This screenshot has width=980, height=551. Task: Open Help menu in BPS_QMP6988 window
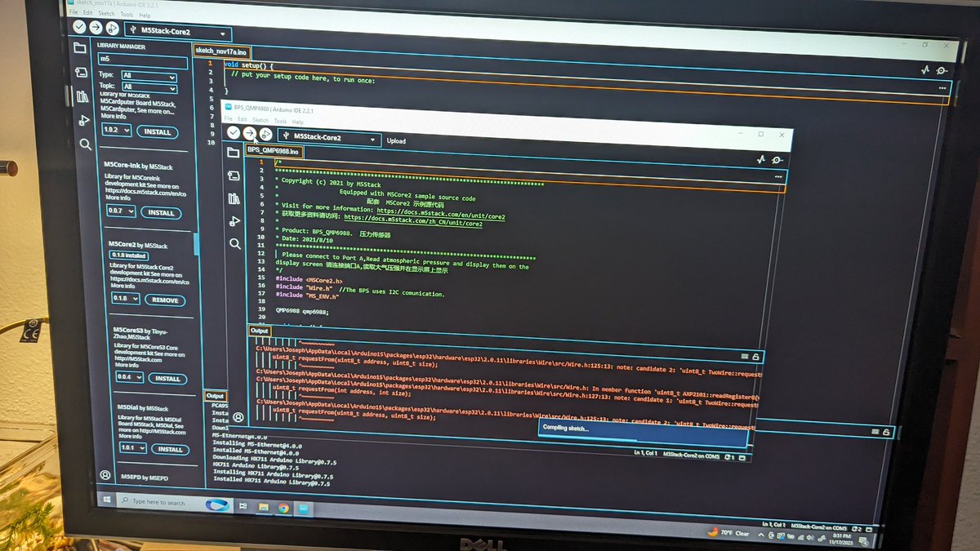[297, 122]
